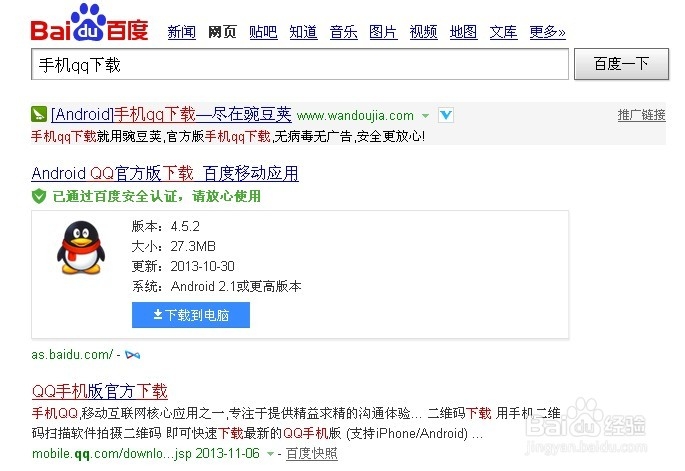Open Android QQ官方版下载 百度移动应用 result
The width and height of the screenshot is (685, 471).
(165, 173)
